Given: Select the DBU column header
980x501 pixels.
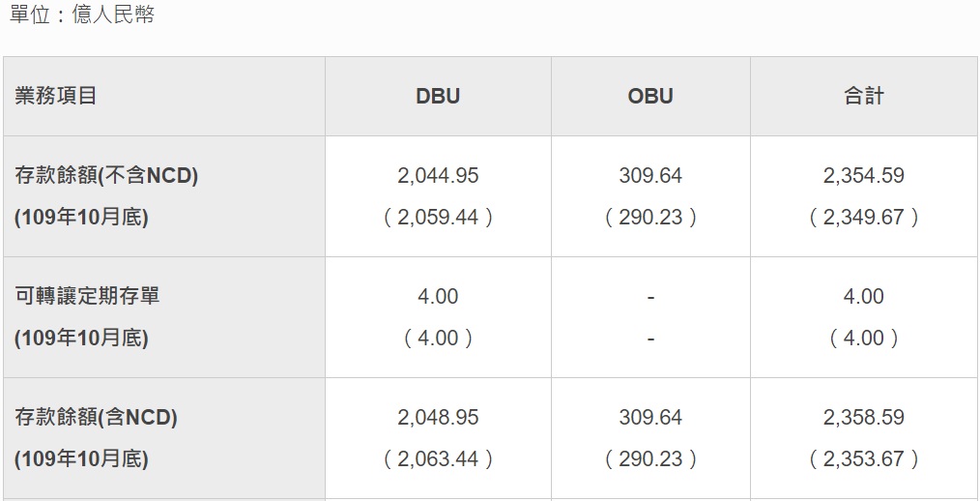Looking at the screenshot, I should click(x=438, y=97).
